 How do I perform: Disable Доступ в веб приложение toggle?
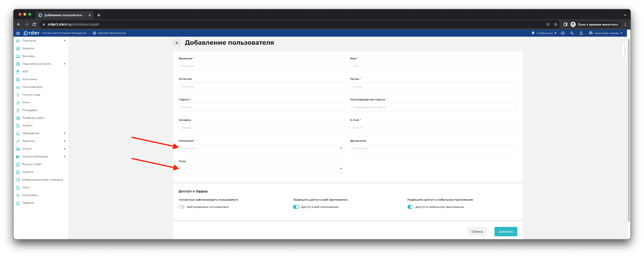click(x=296, y=207)
